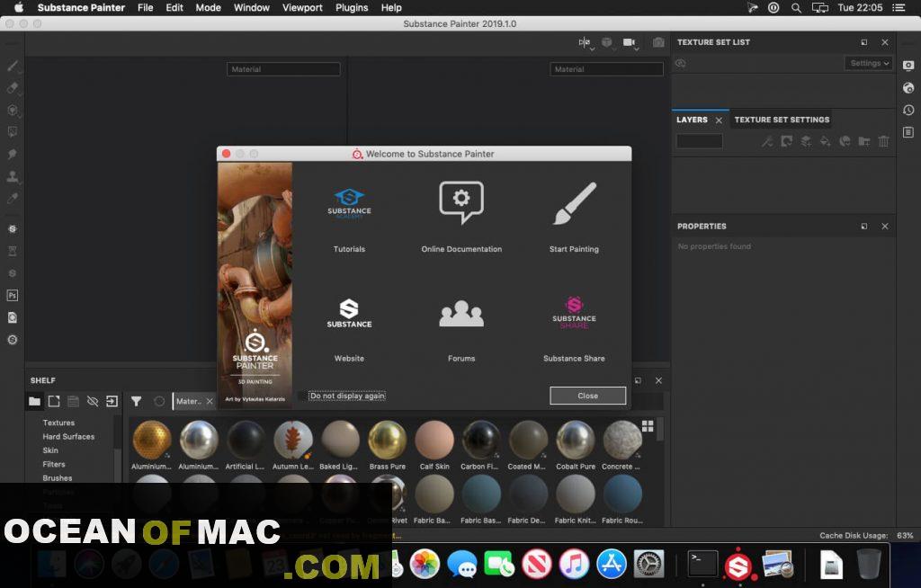Click the Export to Photoshop icon
Screen dimensions: 921x588
13,296
